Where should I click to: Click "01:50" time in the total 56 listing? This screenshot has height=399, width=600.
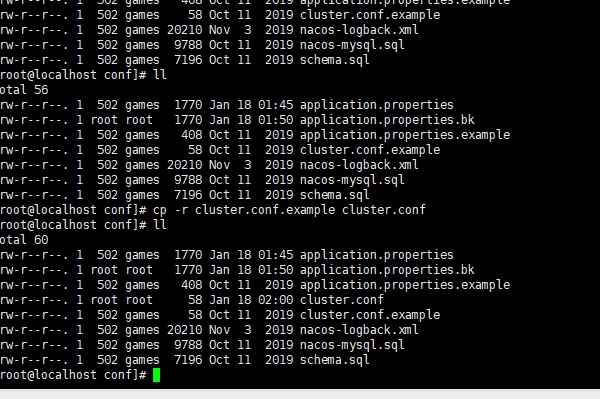[276, 120]
